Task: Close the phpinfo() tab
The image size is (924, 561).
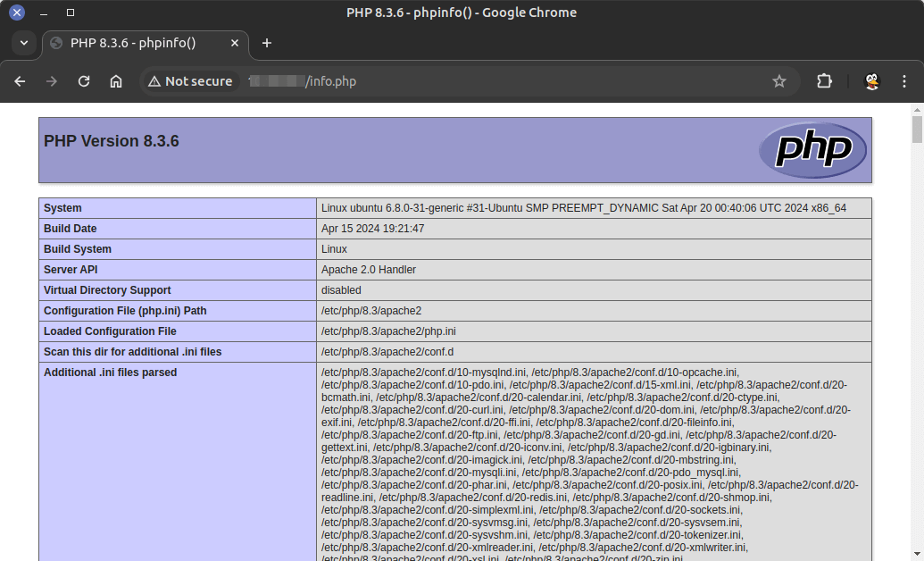Action: point(235,43)
